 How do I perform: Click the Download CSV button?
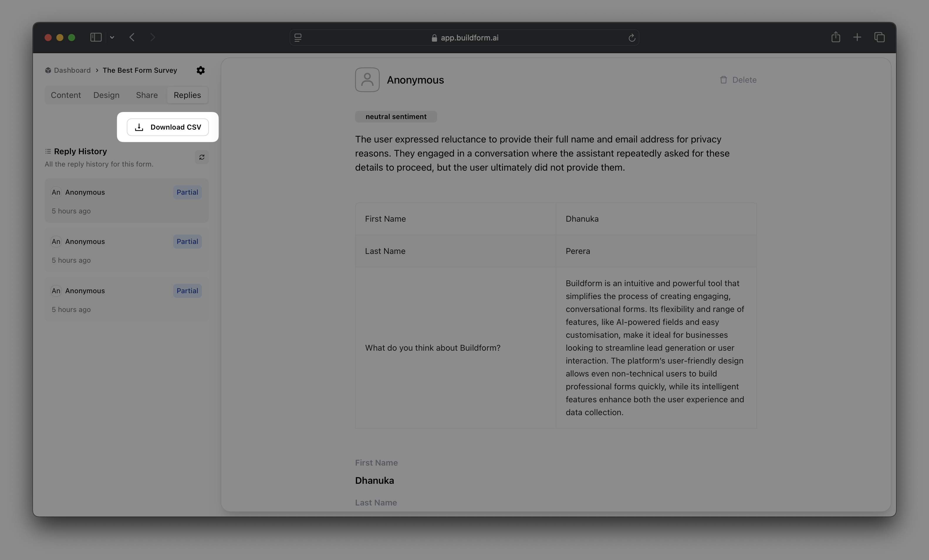click(168, 127)
